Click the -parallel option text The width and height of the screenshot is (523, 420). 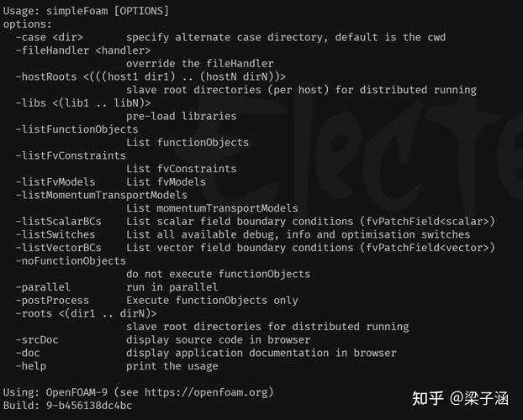(x=43, y=286)
